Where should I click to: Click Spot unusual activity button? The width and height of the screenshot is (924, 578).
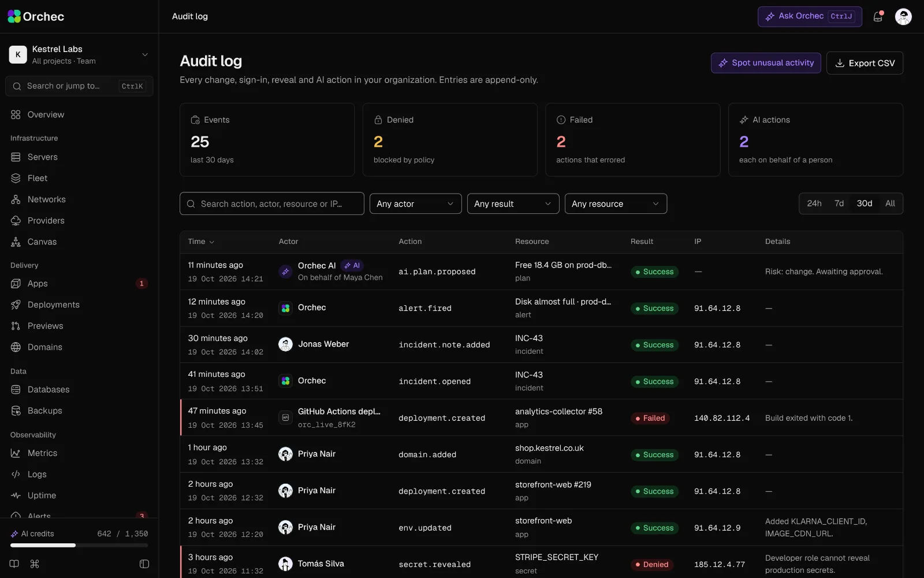coord(766,63)
